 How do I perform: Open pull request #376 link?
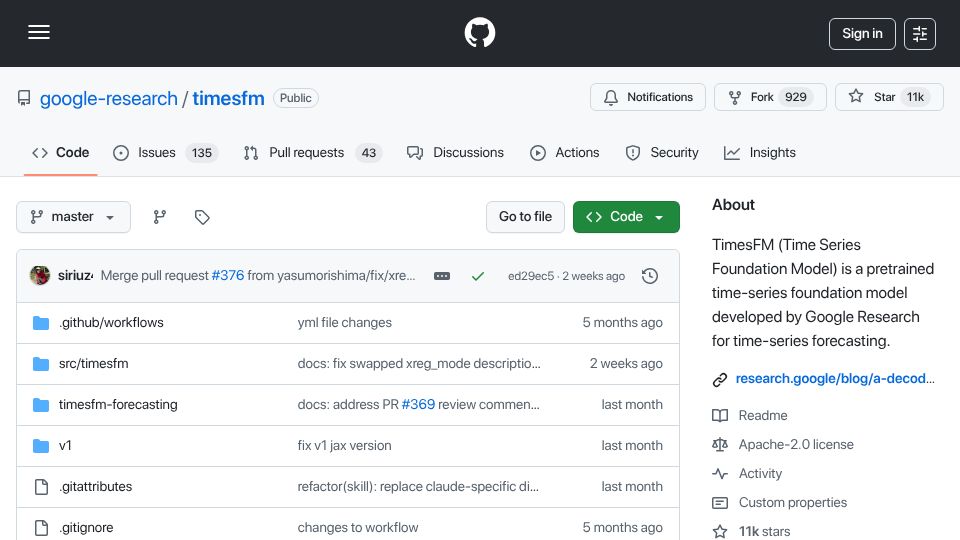click(x=228, y=276)
